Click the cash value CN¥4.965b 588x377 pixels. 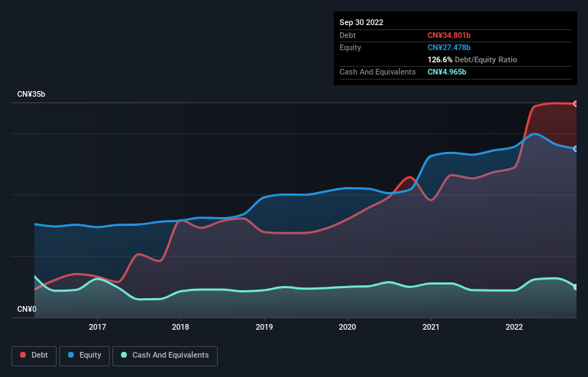[447, 72]
